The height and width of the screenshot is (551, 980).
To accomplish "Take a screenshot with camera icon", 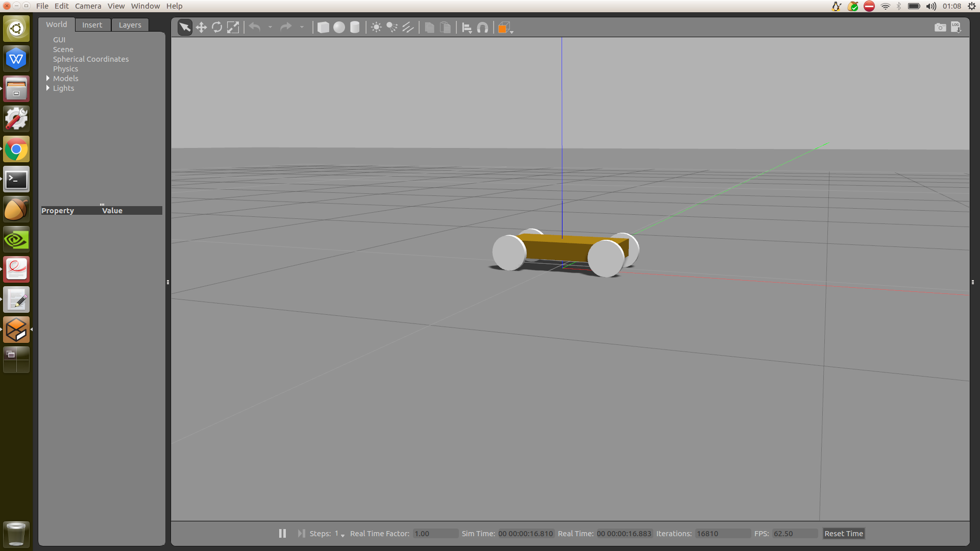I will coord(940,28).
